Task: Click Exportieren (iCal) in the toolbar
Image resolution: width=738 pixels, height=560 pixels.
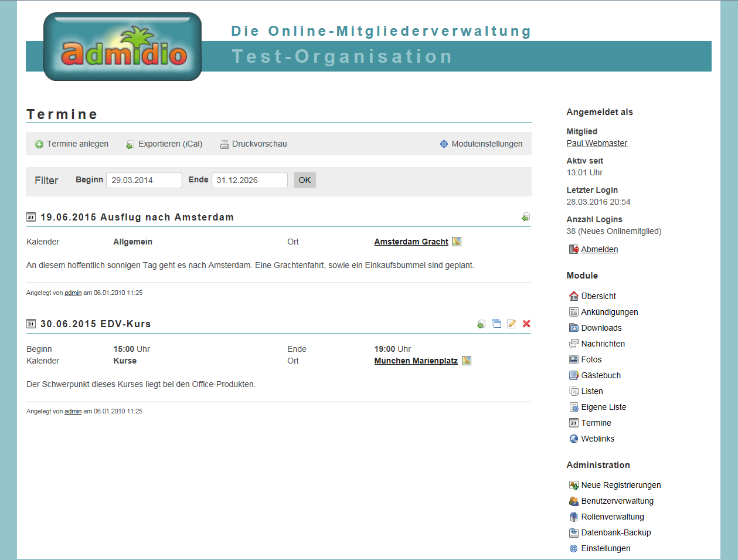Action: point(164,144)
